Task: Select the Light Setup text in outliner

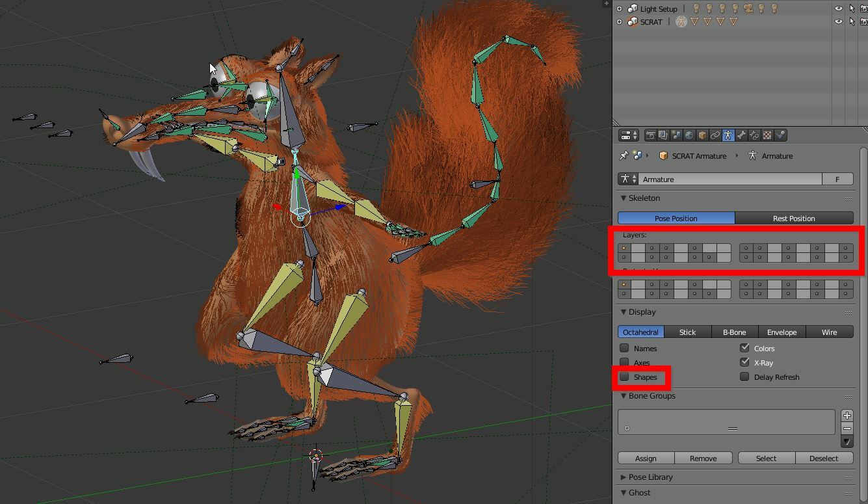Action: (x=659, y=9)
